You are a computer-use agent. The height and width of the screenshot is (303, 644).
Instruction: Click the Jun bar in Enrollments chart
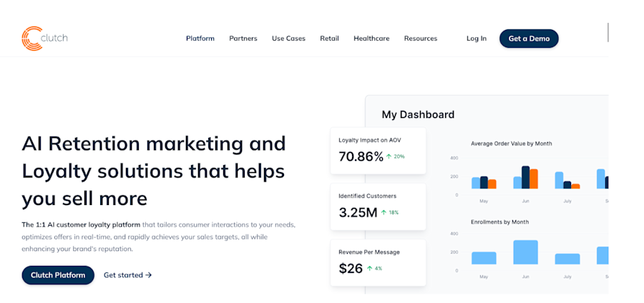tap(525, 252)
